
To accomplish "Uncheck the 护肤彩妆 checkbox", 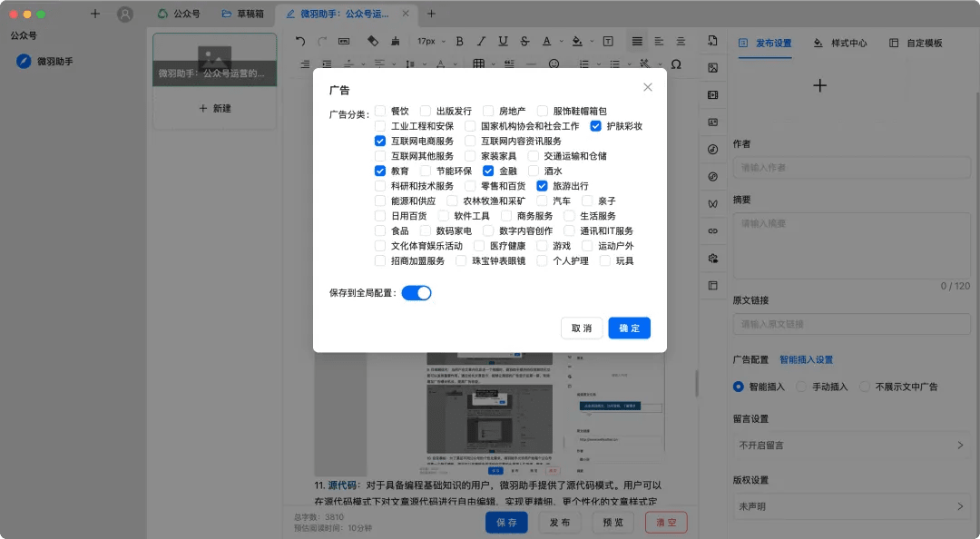I will 596,126.
